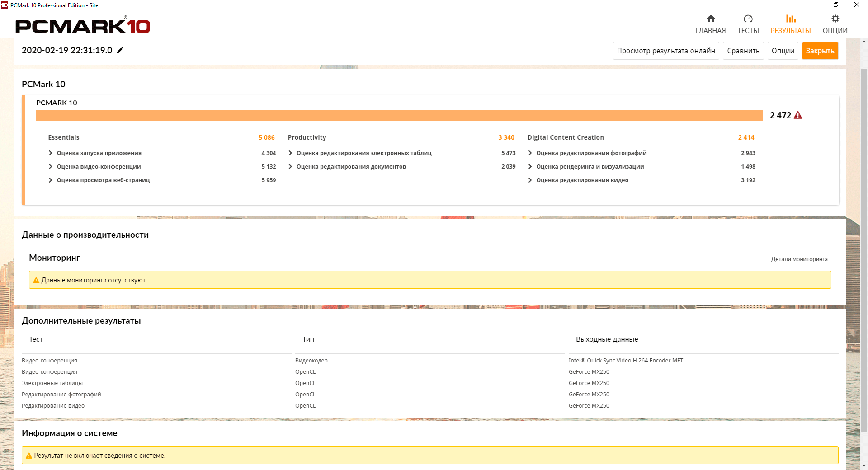
Task: Expand Оценка запуска приложения row
Action: pos(51,153)
